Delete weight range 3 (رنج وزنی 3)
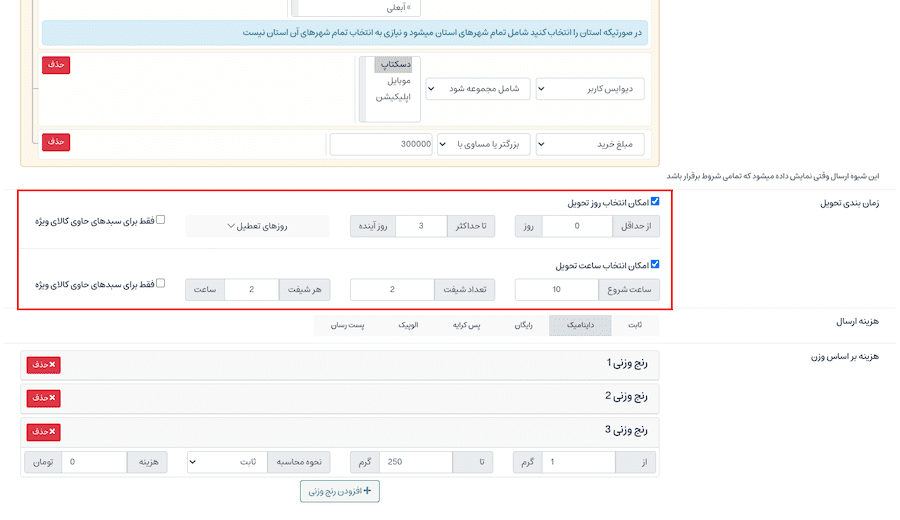 point(43,432)
